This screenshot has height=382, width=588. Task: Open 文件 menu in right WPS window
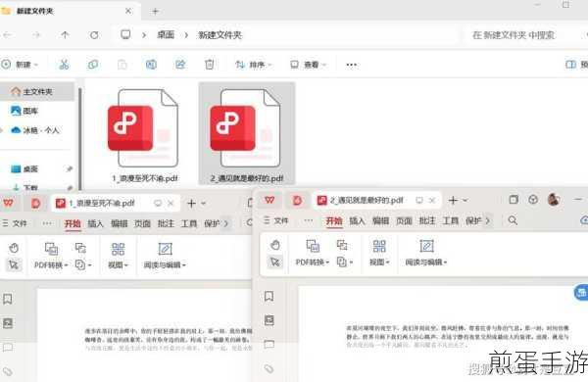click(x=276, y=220)
